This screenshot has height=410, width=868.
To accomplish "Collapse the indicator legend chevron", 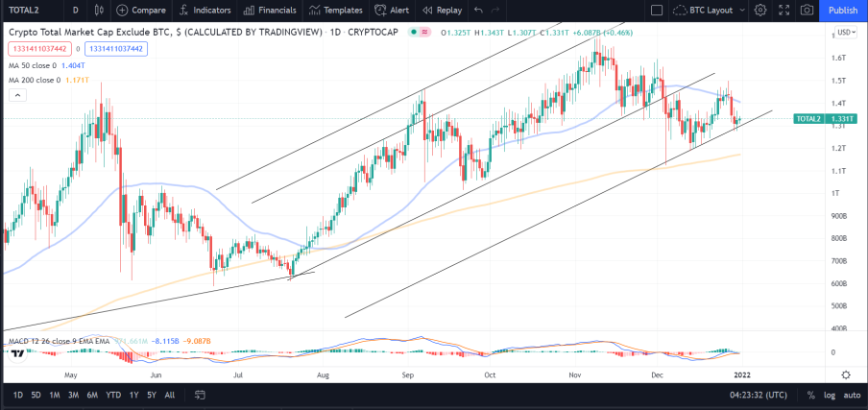I will pyautogui.click(x=17, y=96).
